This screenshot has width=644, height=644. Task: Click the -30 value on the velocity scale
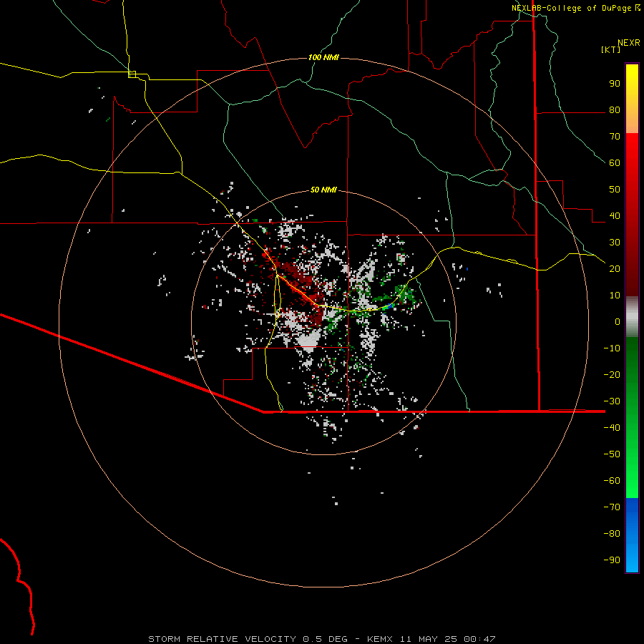point(612,401)
